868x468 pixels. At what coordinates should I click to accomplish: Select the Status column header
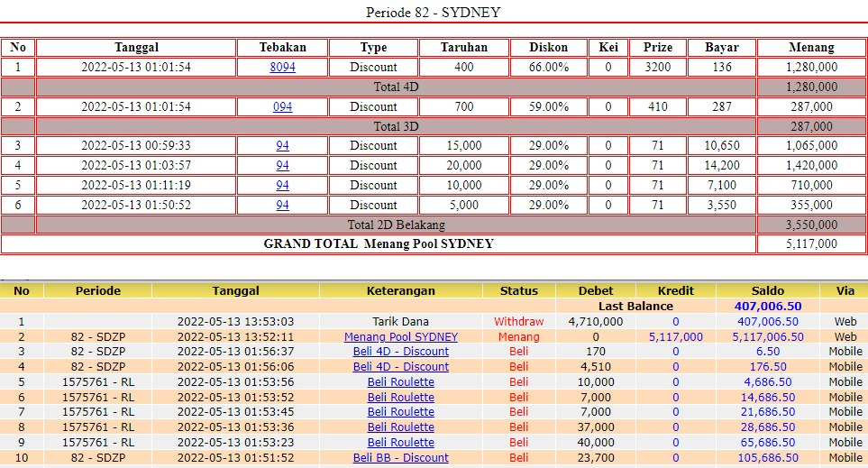click(x=518, y=290)
